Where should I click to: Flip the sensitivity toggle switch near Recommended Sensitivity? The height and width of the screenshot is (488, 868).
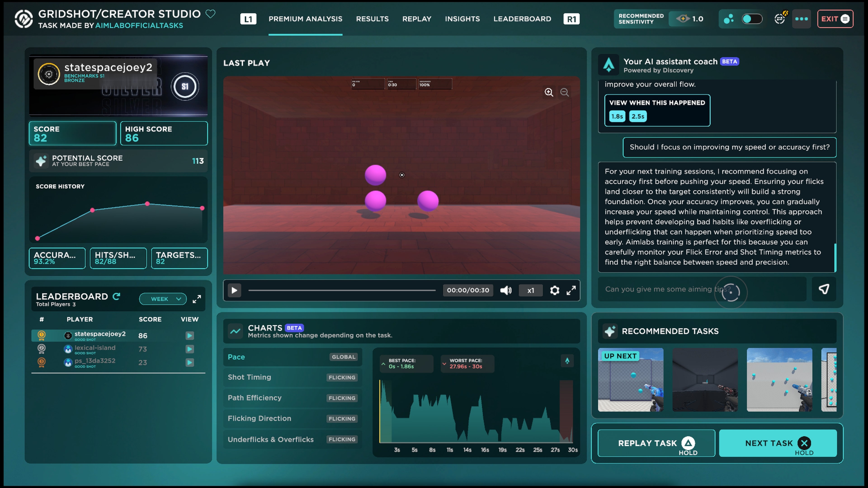(752, 19)
